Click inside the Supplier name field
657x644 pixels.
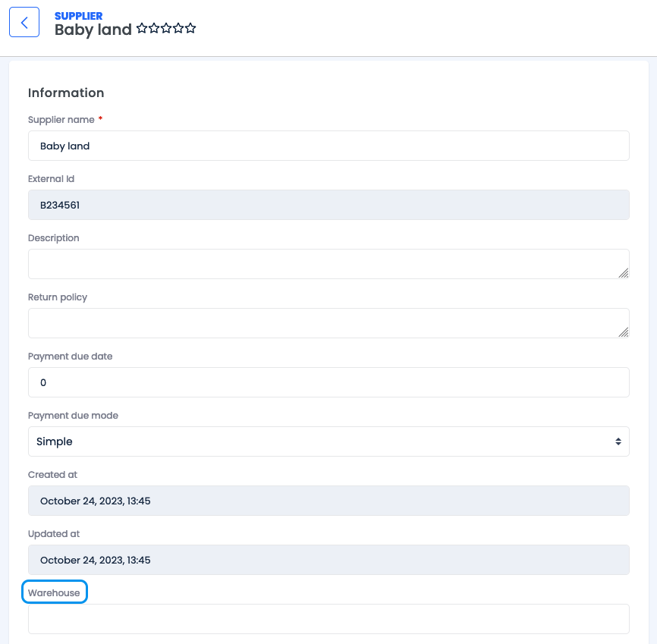[328, 146]
